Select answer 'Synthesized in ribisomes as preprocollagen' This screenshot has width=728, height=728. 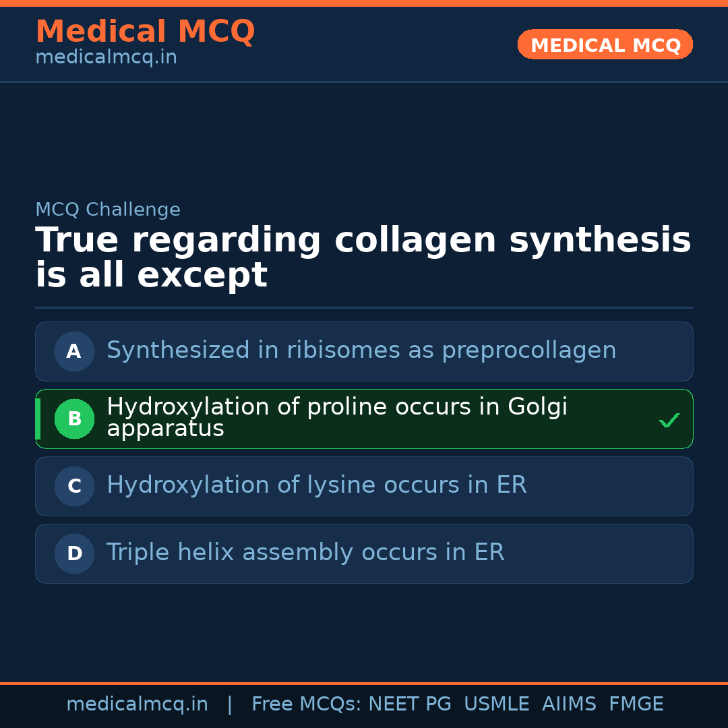(361, 351)
